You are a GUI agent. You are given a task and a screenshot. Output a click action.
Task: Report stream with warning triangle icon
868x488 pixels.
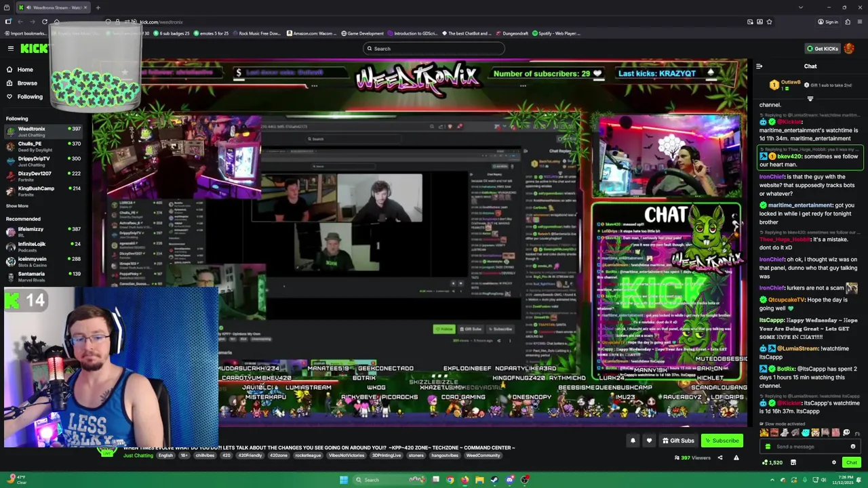[736, 457]
